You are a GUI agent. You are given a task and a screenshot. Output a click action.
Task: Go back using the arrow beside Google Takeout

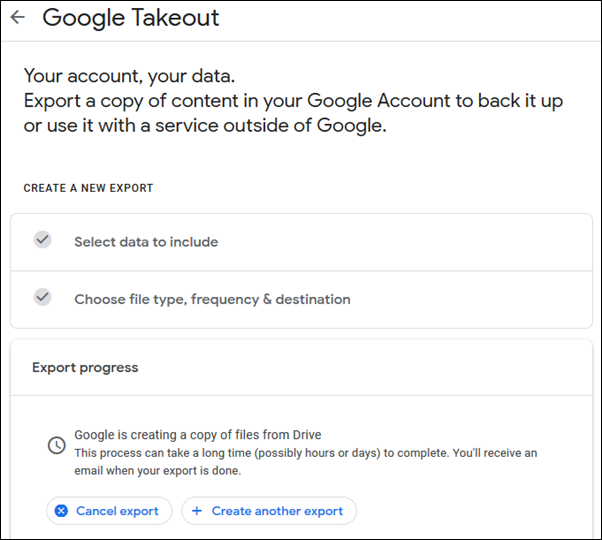click(18, 17)
